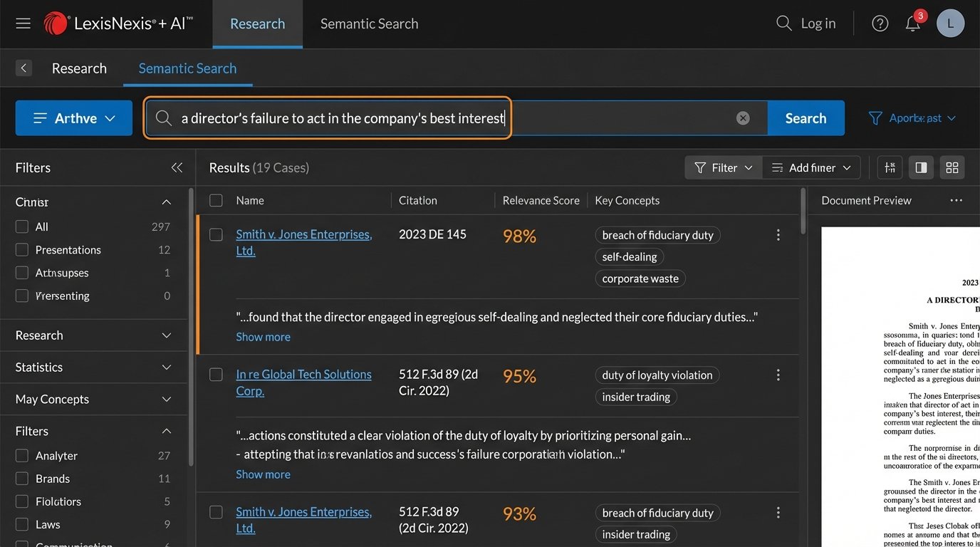Image resolution: width=980 pixels, height=547 pixels.
Task: Switch to grid view layout
Action: (x=952, y=168)
